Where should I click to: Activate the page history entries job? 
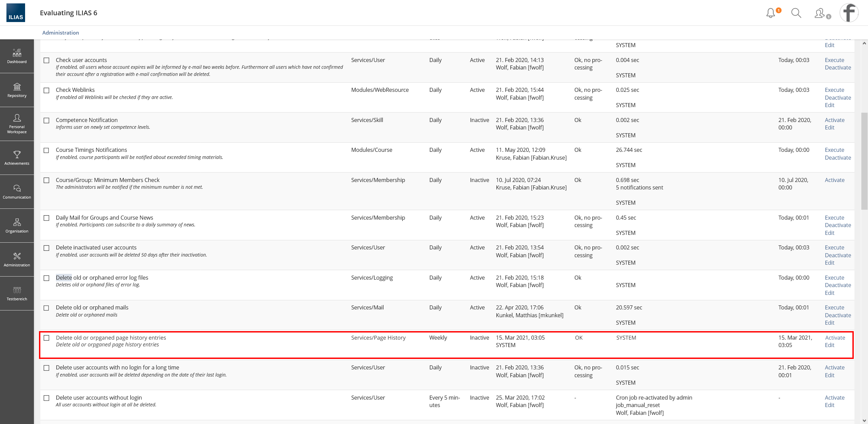(x=835, y=338)
